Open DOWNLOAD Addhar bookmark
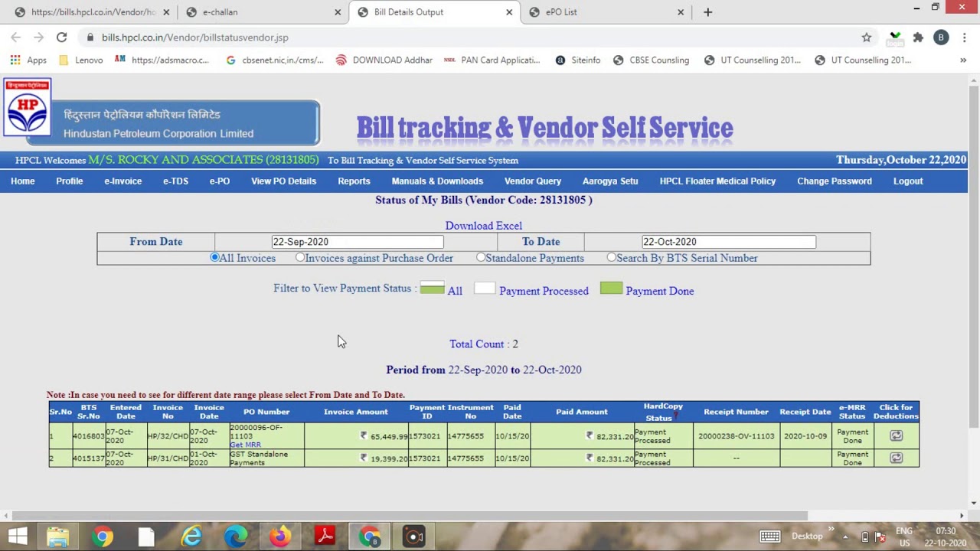The height and width of the screenshot is (551, 980). [384, 60]
